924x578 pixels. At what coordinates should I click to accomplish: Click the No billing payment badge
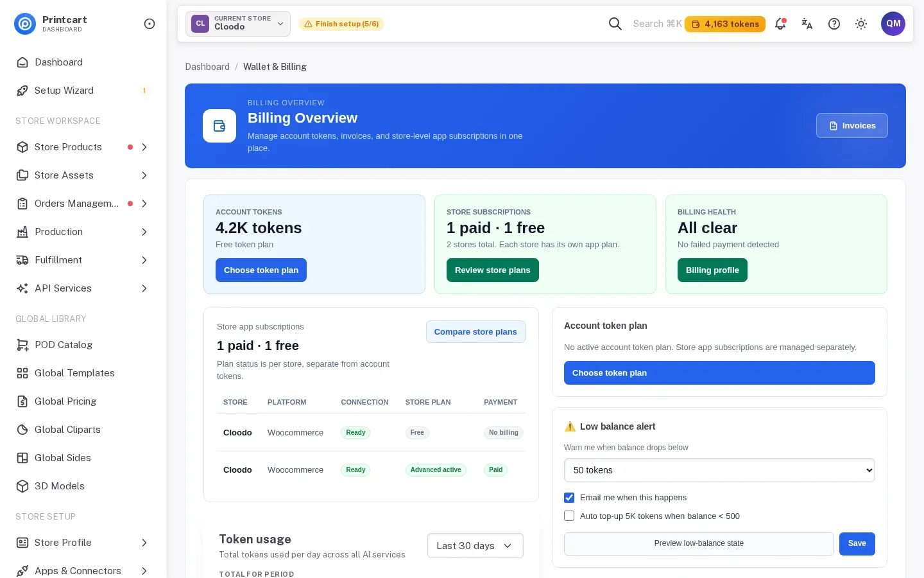pyautogui.click(x=504, y=433)
